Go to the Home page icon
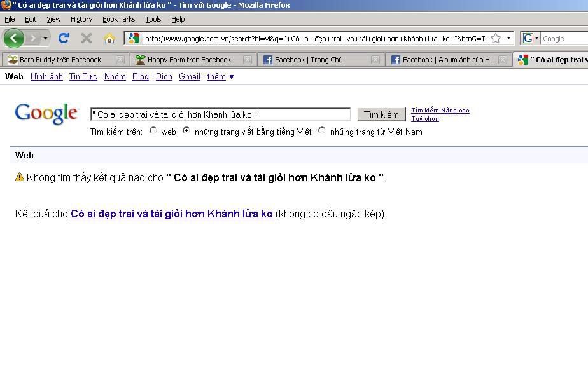588x368 pixels. pos(109,38)
